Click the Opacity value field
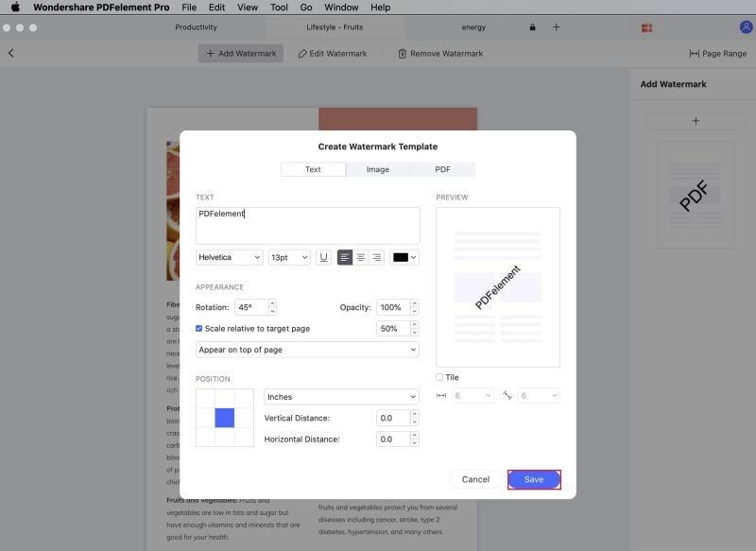 pyautogui.click(x=393, y=307)
